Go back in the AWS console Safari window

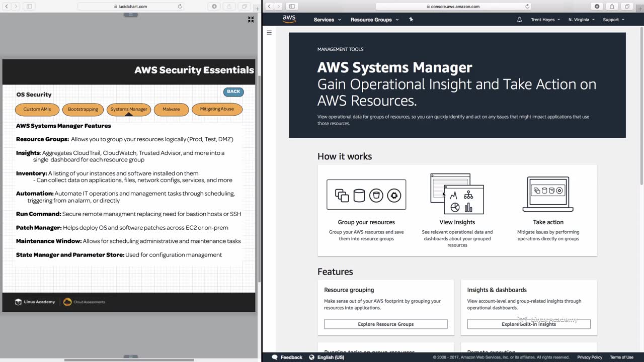coord(269,7)
